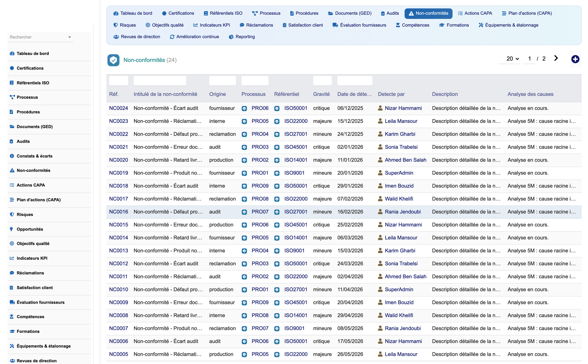Click the Intitulé filter input field
The image size is (588, 364).
(x=160, y=81)
